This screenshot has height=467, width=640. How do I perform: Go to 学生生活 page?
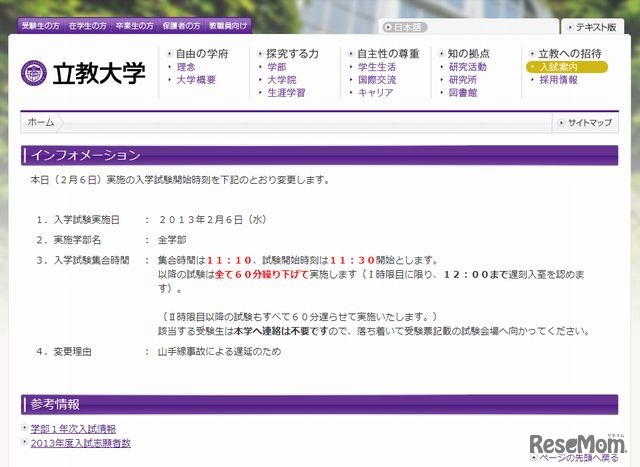377,67
